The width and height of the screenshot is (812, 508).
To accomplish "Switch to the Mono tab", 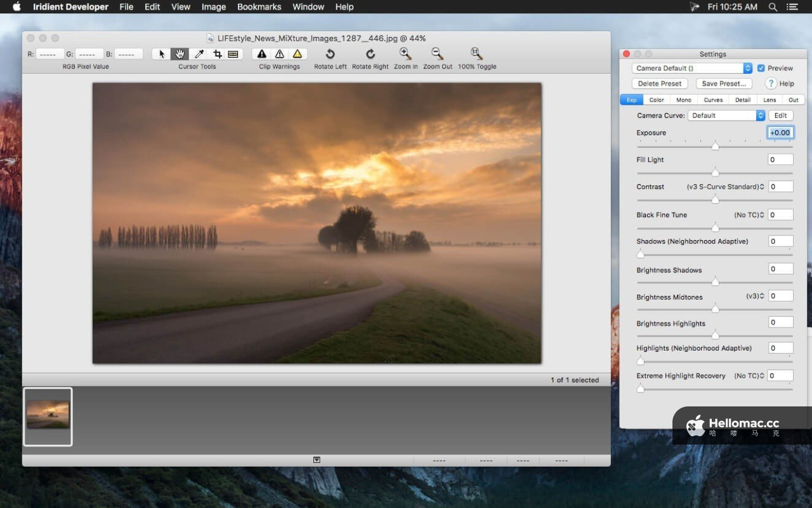I will 684,100.
